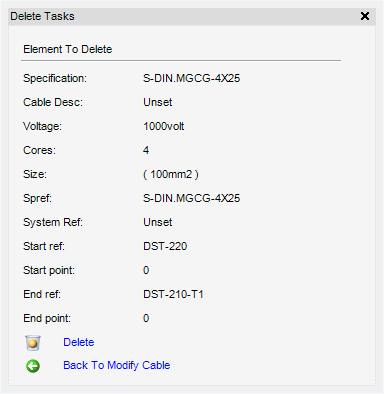
Task: Click the green back arrow icon
Action: (x=33, y=366)
